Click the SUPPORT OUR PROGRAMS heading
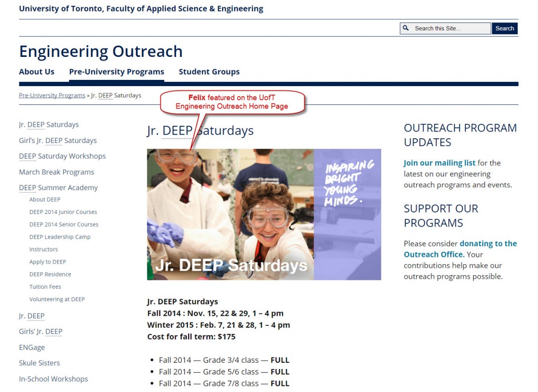Screen dimensions: 538x392 pyautogui.click(x=441, y=216)
